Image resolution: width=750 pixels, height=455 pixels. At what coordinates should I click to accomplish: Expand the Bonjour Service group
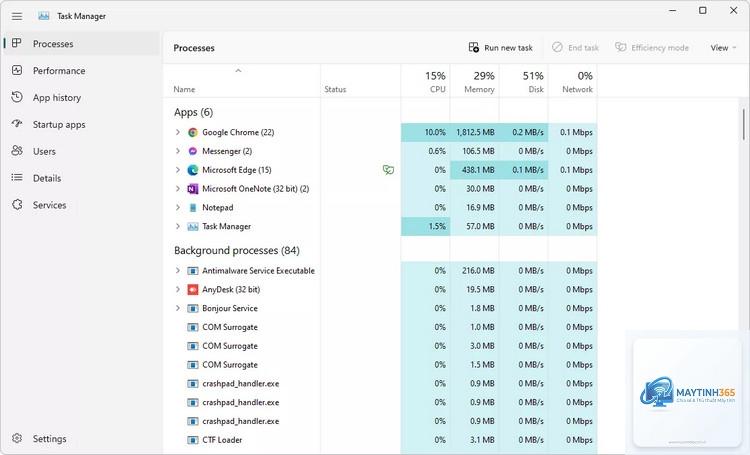177,308
